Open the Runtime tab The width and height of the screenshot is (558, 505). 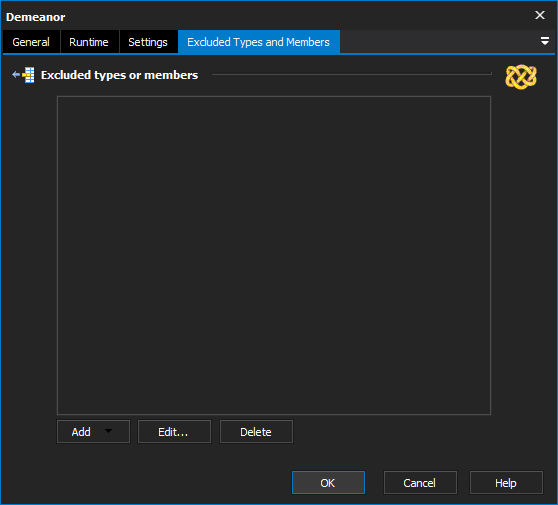[89, 42]
